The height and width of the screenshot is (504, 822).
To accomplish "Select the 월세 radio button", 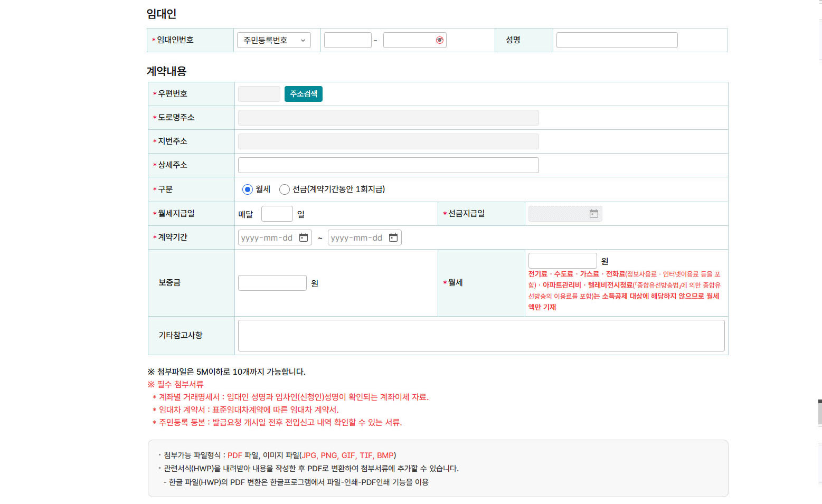I will [x=247, y=189].
